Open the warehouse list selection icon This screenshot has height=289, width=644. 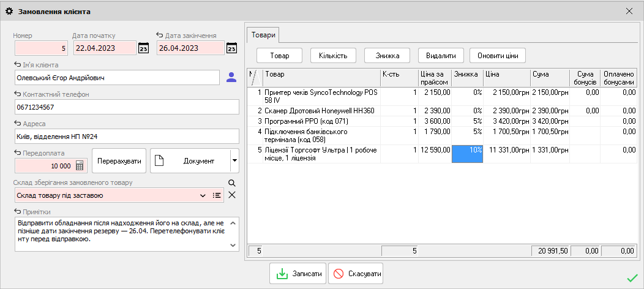click(217, 195)
